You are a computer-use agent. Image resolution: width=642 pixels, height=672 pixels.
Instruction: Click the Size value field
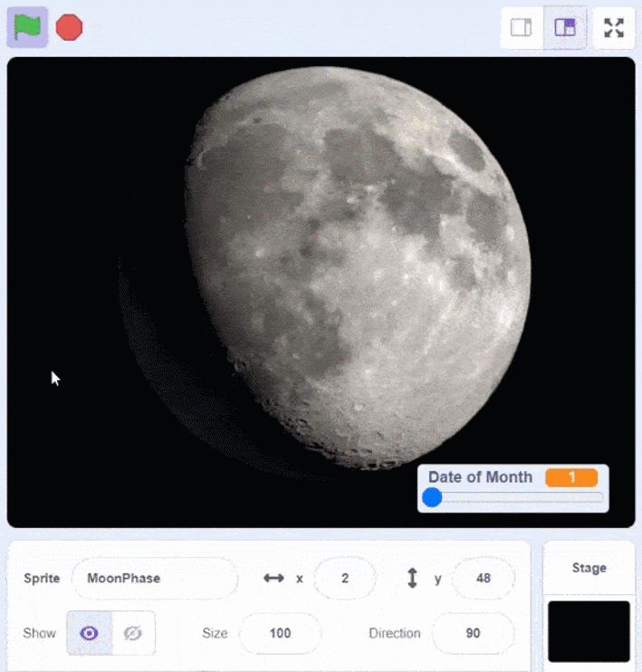click(280, 633)
